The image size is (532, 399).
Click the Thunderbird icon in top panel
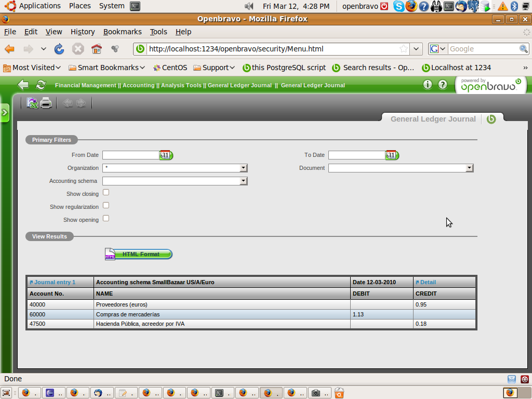pyautogui.click(x=461, y=6)
